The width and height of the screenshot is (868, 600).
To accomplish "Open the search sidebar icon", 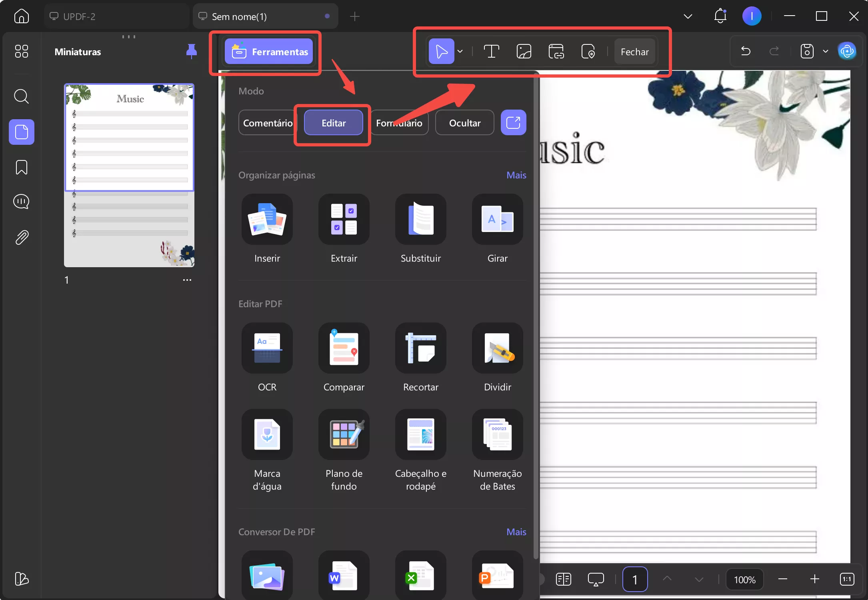I will [x=21, y=96].
